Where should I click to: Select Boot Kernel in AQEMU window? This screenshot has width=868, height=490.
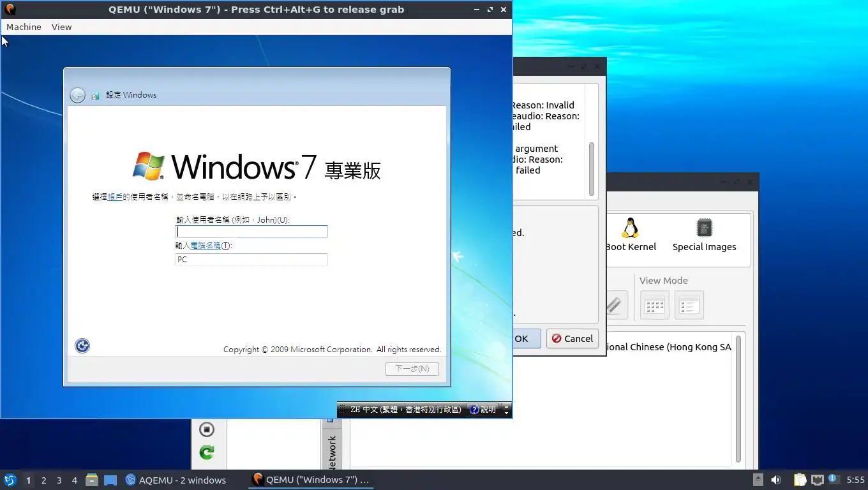point(631,235)
